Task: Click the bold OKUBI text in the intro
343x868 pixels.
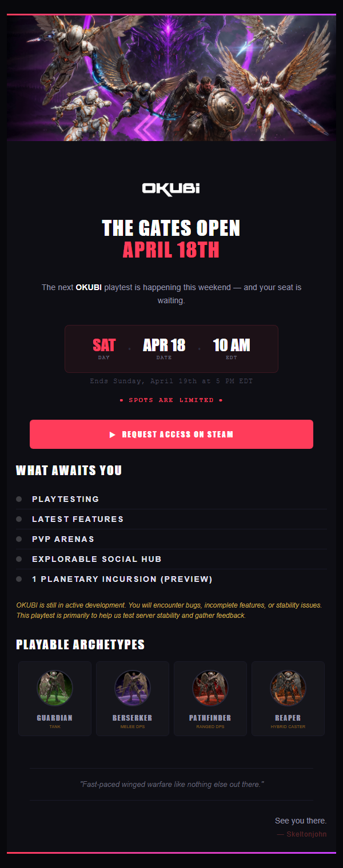Action: (x=89, y=287)
